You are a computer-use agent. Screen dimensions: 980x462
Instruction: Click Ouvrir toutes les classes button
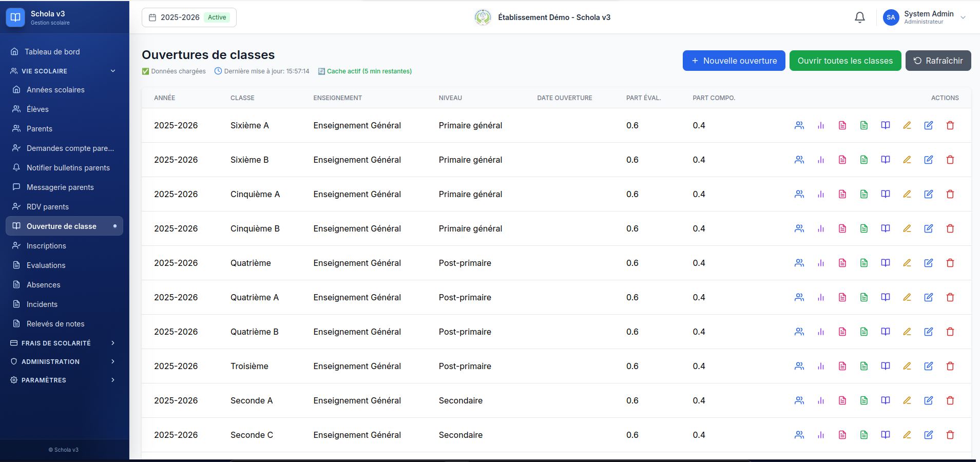845,61
